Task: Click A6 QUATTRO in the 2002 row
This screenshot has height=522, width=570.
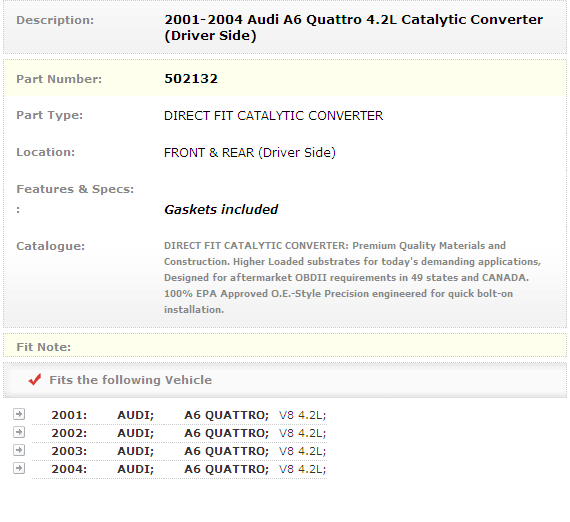Action: pyautogui.click(x=226, y=433)
